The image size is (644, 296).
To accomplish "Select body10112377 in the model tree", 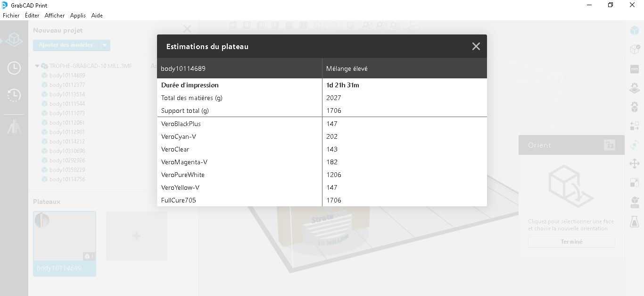I will 67,85.
